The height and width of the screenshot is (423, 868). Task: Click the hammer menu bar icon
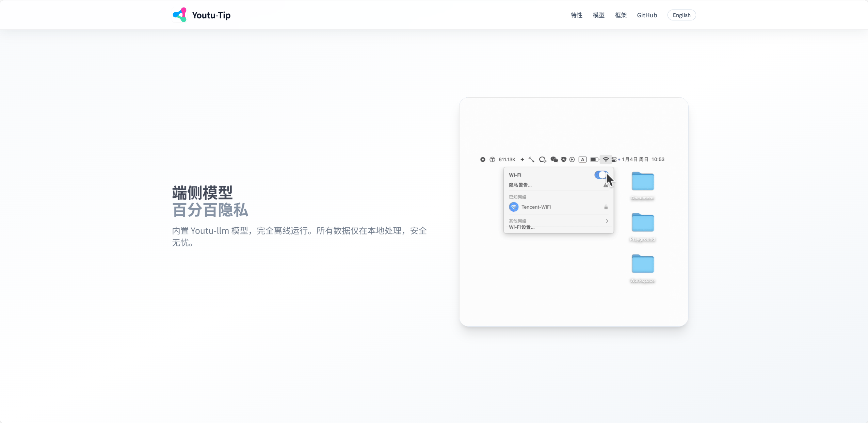click(x=531, y=159)
